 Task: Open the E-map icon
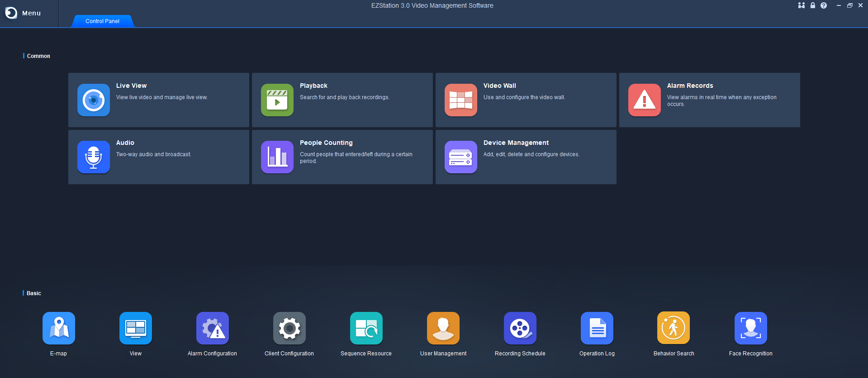(x=59, y=328)
